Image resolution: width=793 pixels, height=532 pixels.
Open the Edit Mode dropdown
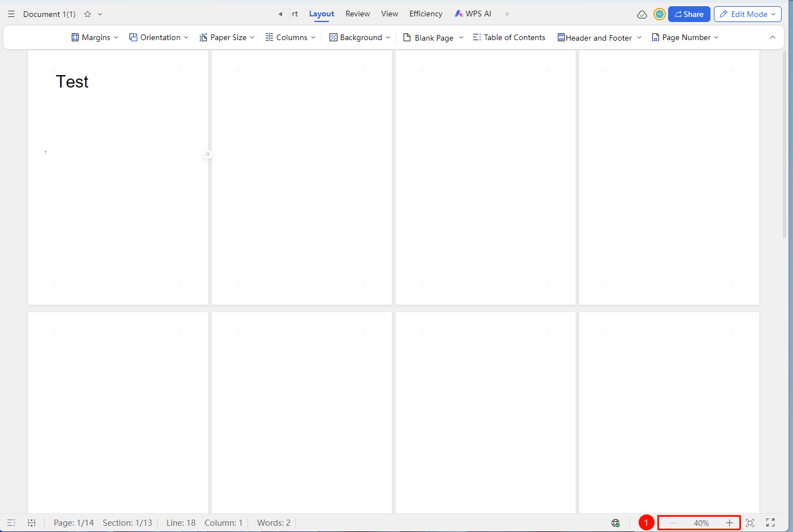point(748,14)
